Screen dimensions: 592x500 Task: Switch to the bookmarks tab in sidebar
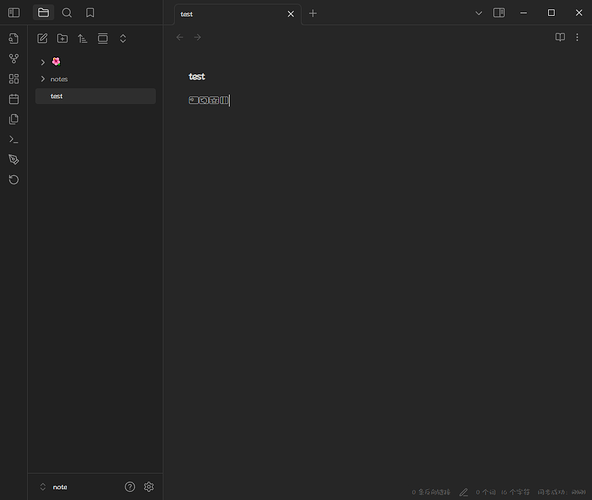(90, 12)
